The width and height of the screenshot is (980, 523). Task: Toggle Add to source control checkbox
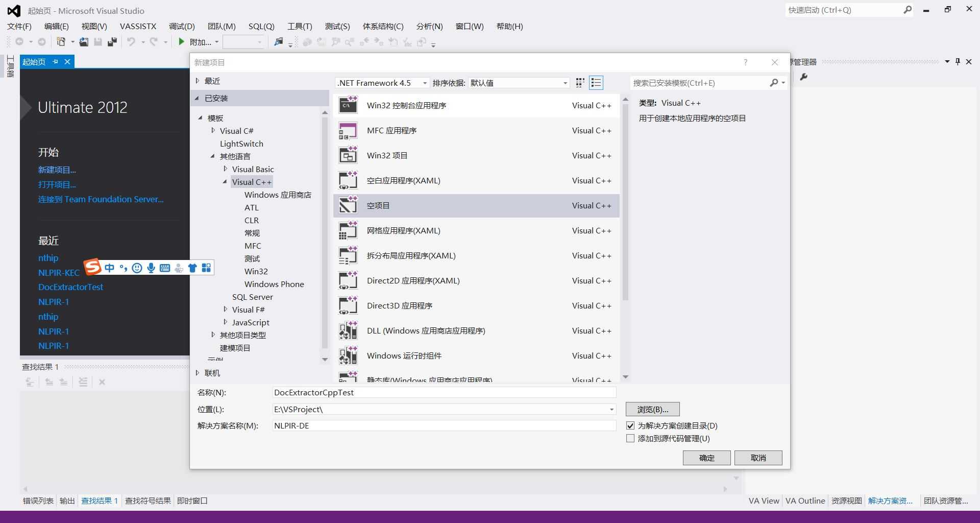tap(630, 439)
